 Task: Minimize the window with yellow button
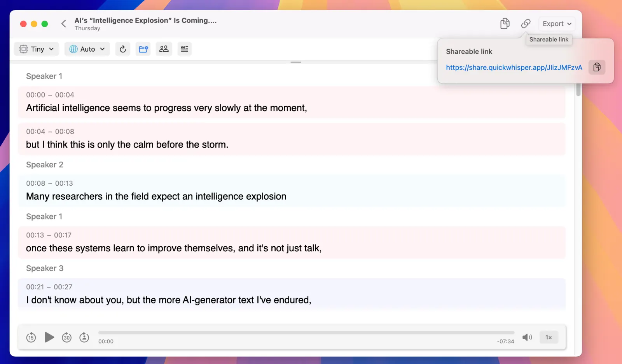tap(34, 24)
